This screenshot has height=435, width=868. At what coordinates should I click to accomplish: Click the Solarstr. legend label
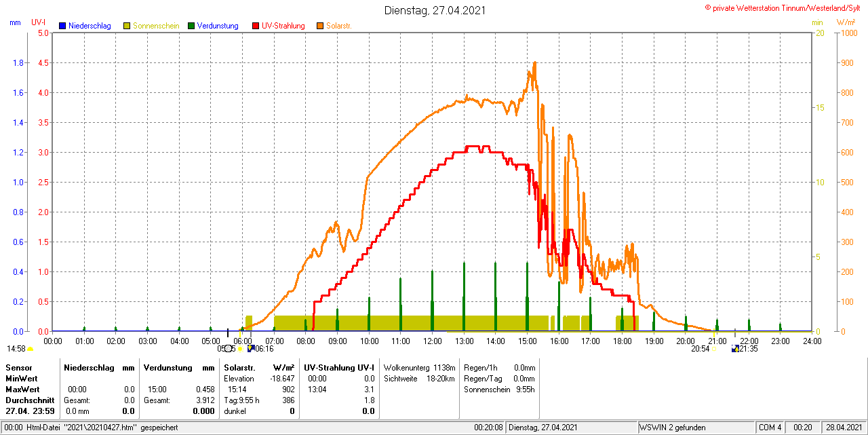tap(338, 26)
